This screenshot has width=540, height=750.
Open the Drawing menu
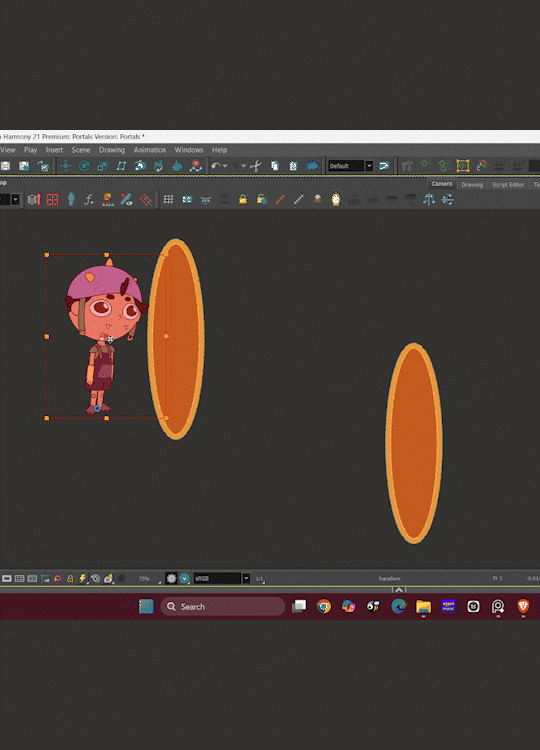112,150
